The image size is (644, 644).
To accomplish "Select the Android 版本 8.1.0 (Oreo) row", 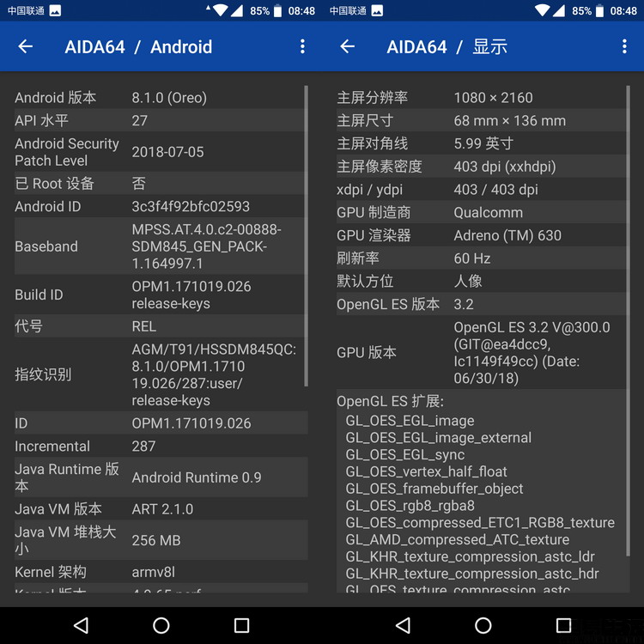I will pos(159,98).
